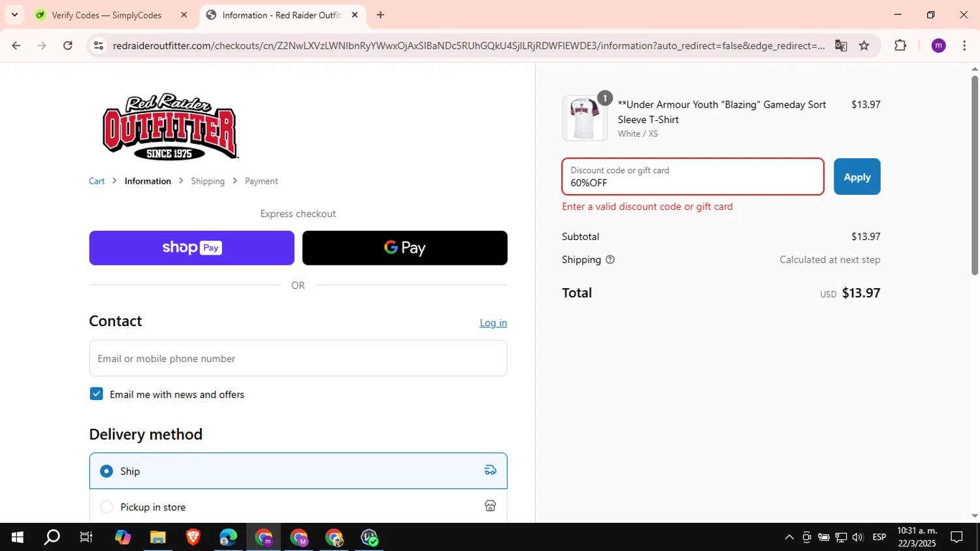980x551 pixels.
Task: Open the taskbar clock and date
Action: click(917, 537)
